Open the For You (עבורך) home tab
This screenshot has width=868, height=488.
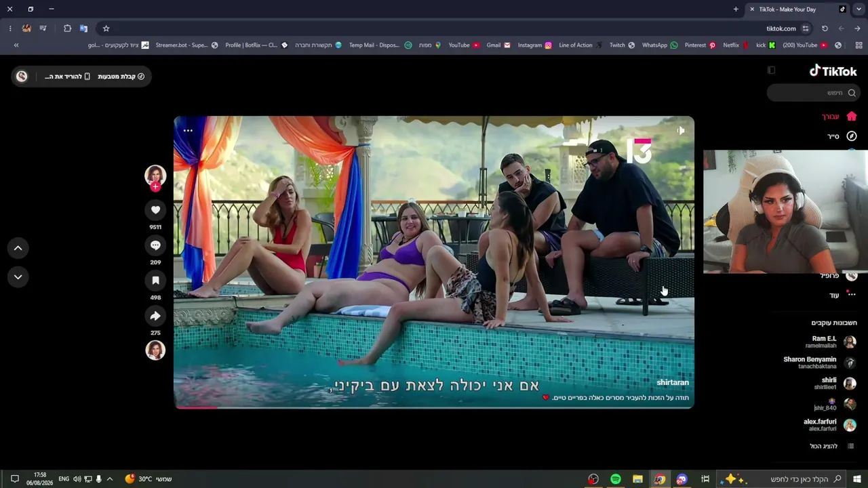pyautogui.click(x=839, y=117)
